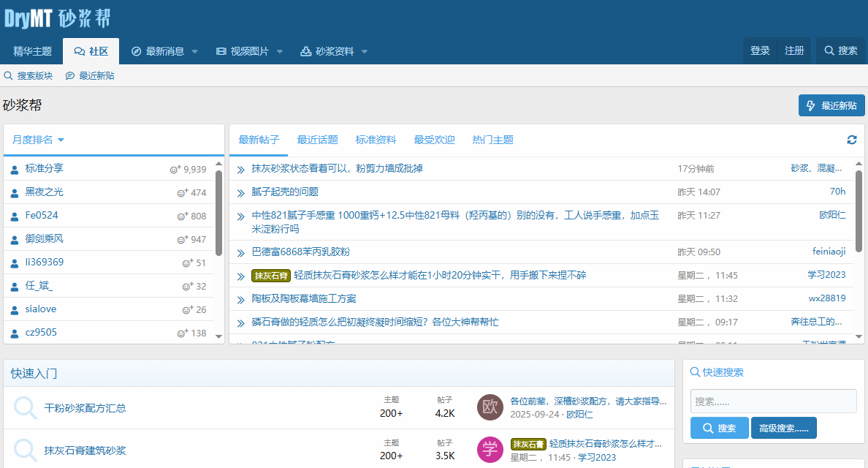Click the 注册 button
Screen dimensions: 868x468
tap(793, 50)
